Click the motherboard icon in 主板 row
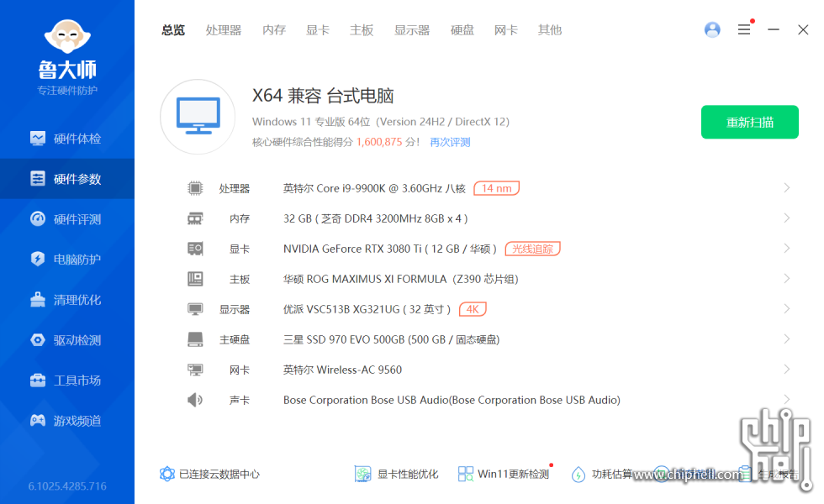Screen dimensions: 824x504 [195, 279]
